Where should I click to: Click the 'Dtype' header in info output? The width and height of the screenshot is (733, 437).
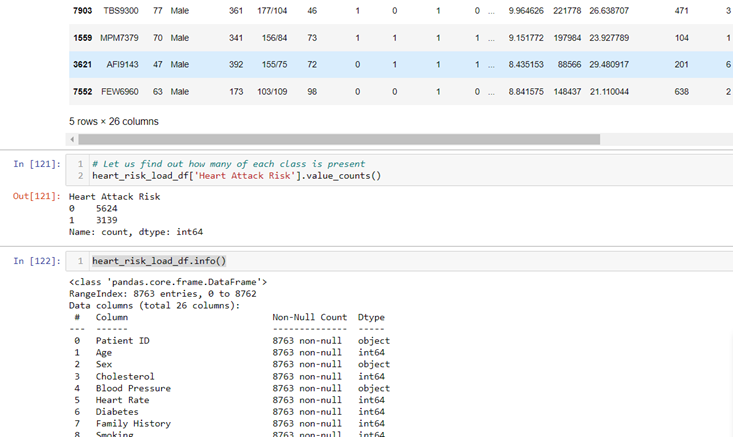371,317
